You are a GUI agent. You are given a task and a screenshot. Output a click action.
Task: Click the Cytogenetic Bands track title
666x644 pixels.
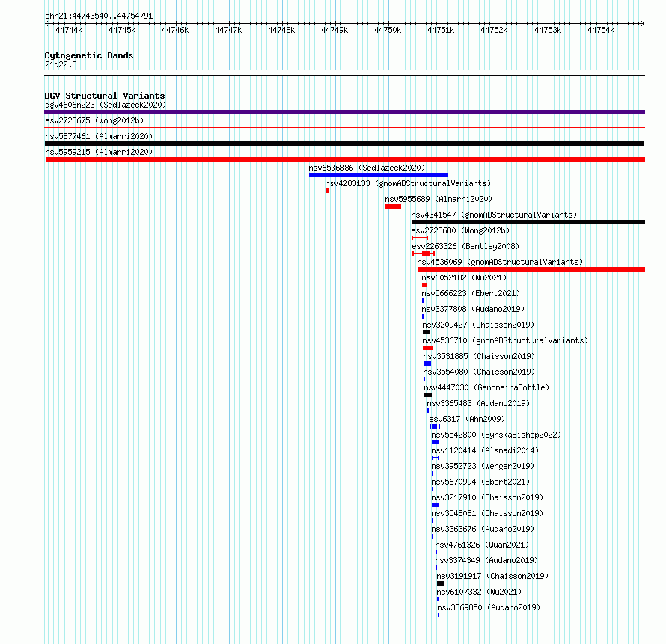[x=89, y=55]
